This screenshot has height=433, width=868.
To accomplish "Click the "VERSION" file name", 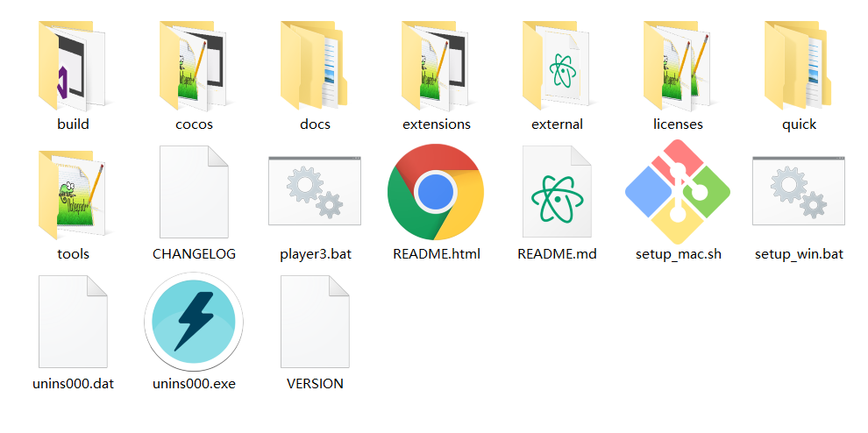I will (x=315, y=383).
